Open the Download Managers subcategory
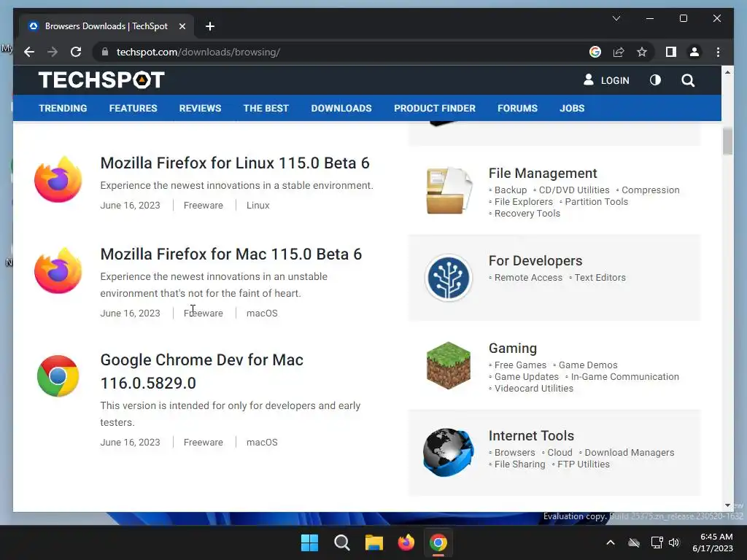Screen dimensions: 747x560 [x=630, y=453]
